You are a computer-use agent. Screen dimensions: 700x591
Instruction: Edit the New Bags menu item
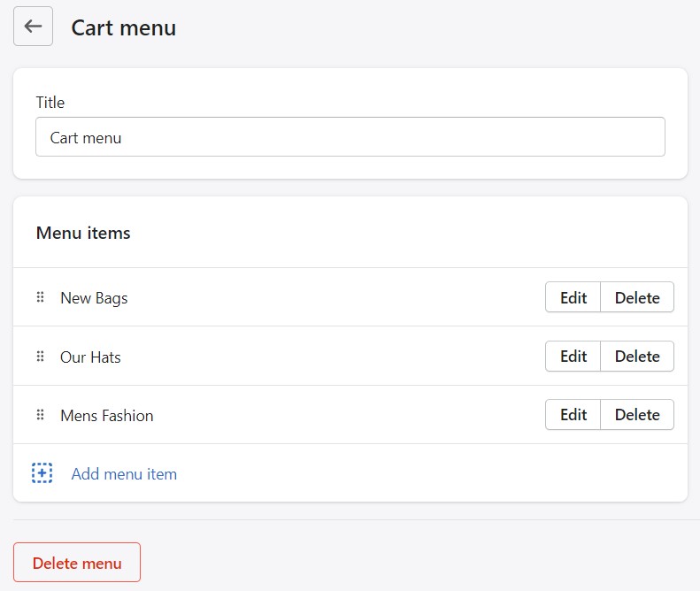pos(573,297)
